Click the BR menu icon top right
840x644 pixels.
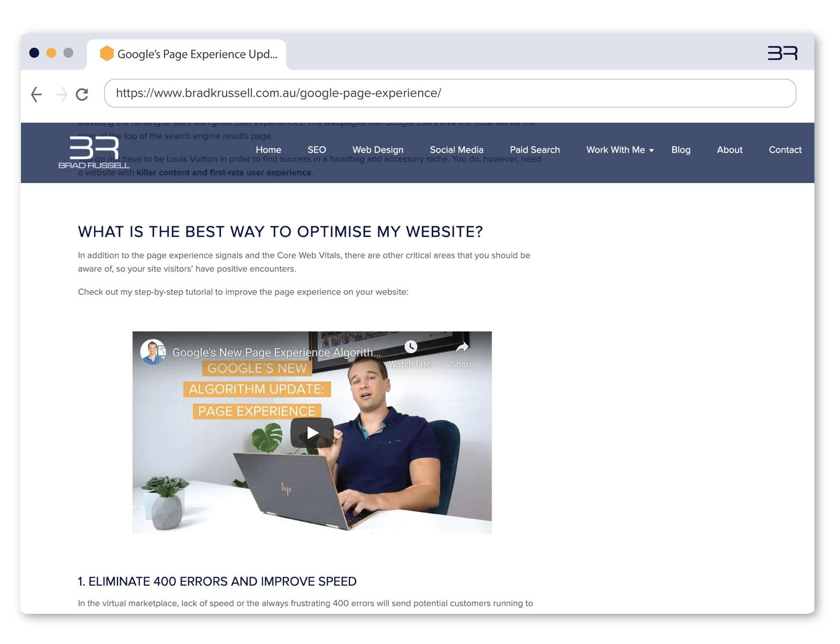783,53
